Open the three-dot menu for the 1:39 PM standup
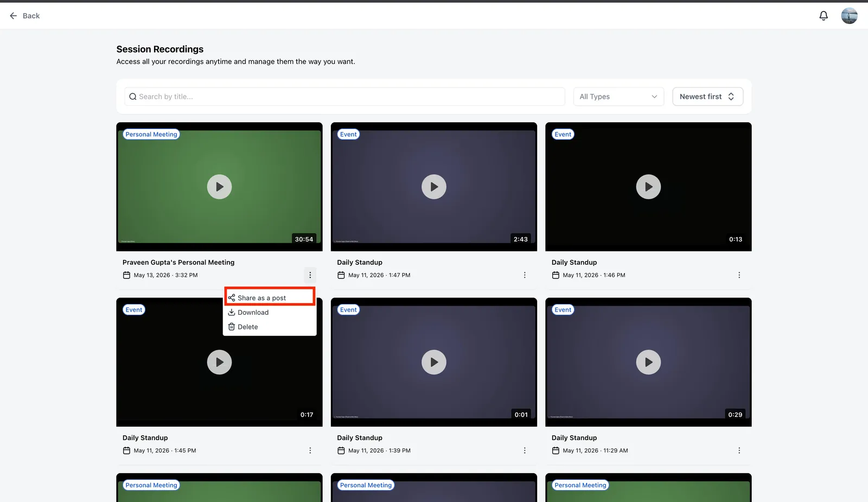The image size is (868, 502). [x=525, y=450]
